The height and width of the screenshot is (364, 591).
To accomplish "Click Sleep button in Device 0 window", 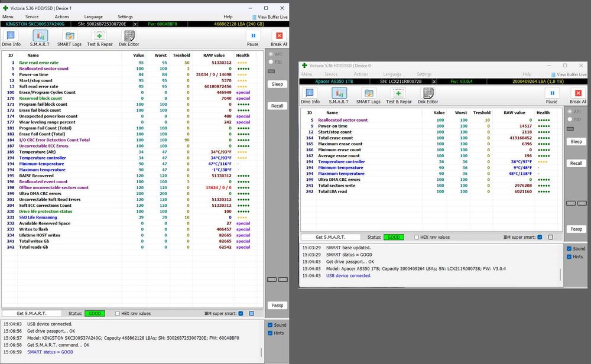I will pyautogui.click(x=576, y=142).
